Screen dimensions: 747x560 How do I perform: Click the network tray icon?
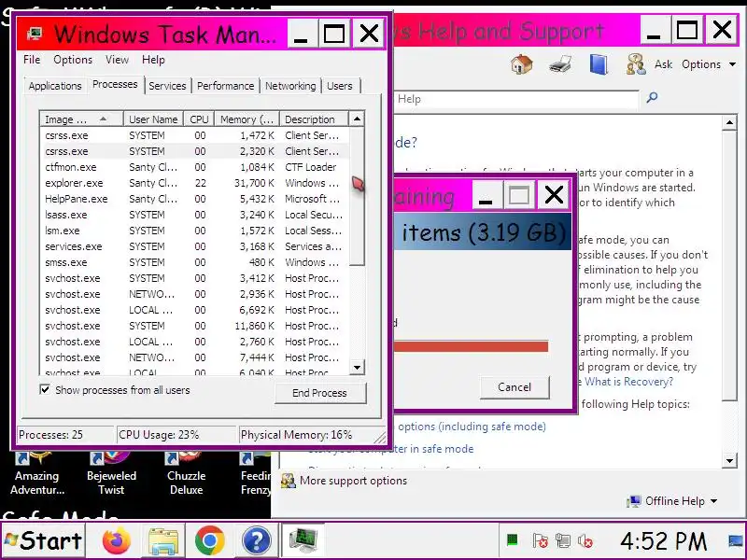(563, 541)
